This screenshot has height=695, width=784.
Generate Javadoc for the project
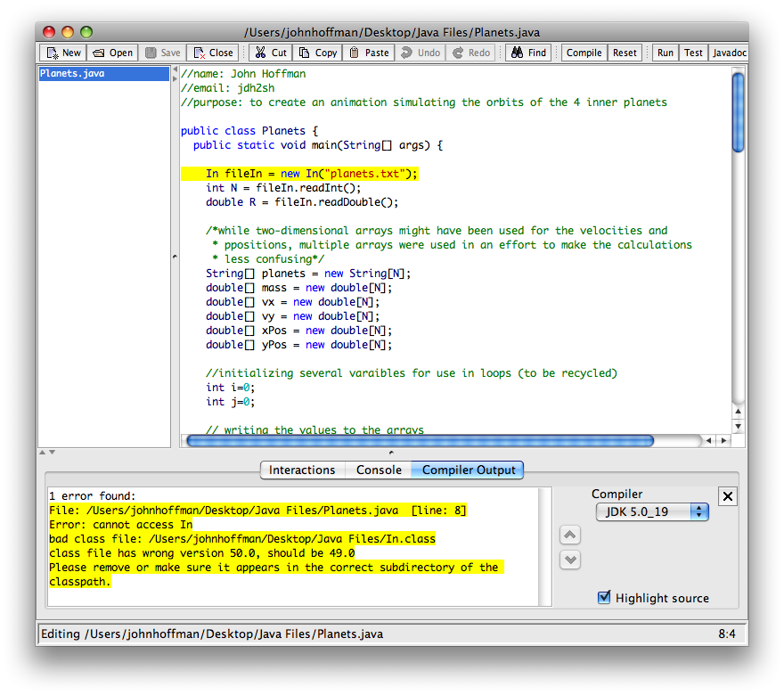tap(729, 53)
